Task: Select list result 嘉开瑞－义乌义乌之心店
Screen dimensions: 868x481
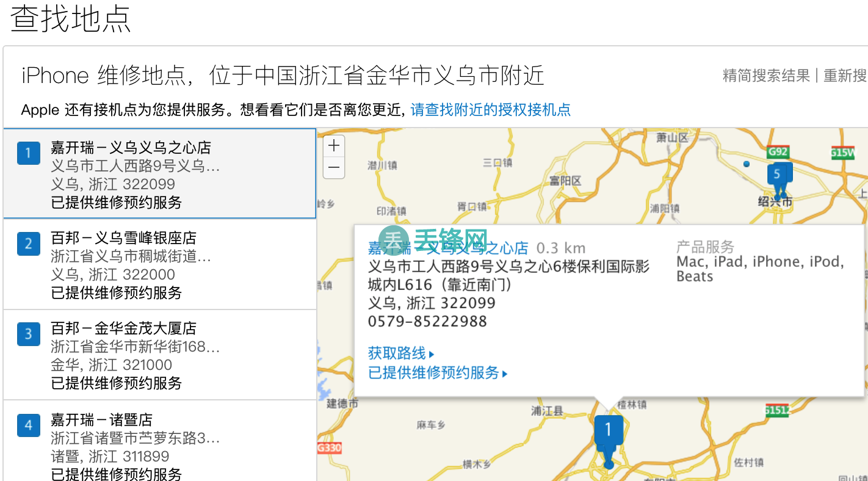Action: coord(159,173)
